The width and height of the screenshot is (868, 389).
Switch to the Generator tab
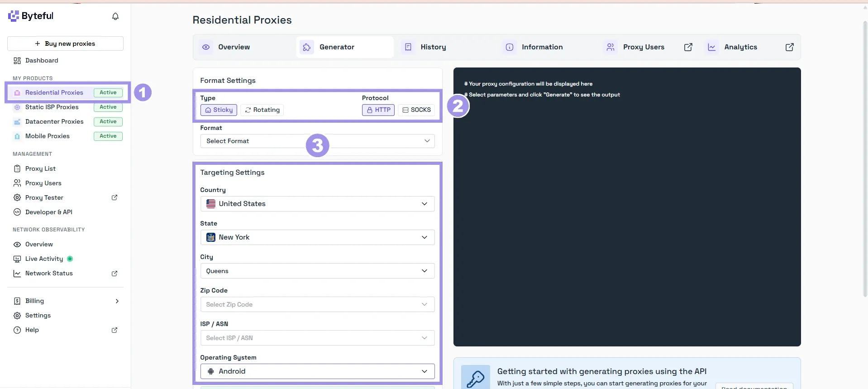pyautogui.click(x=345, y=47)
